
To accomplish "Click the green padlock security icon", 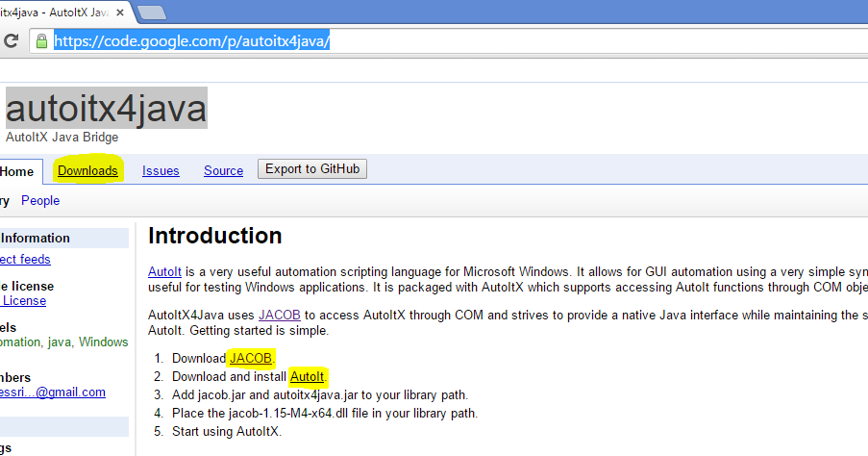I will (x=41, y=41).
